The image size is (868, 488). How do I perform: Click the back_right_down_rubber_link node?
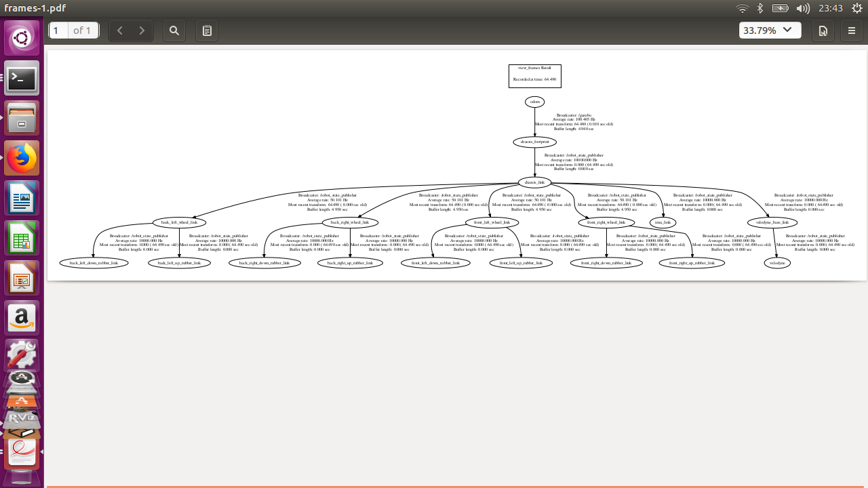tap(264, 262)
